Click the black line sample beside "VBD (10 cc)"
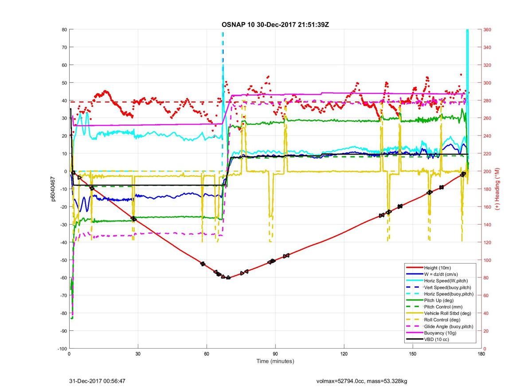 [415, 340]
